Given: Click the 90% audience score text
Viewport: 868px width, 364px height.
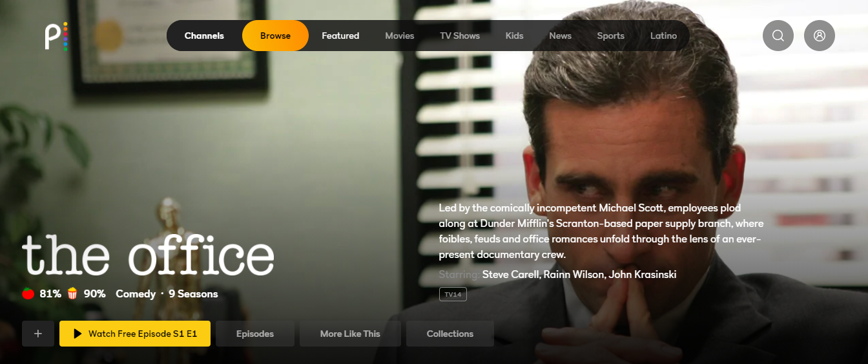Looking at the screenshot, I should pos(94,294).
